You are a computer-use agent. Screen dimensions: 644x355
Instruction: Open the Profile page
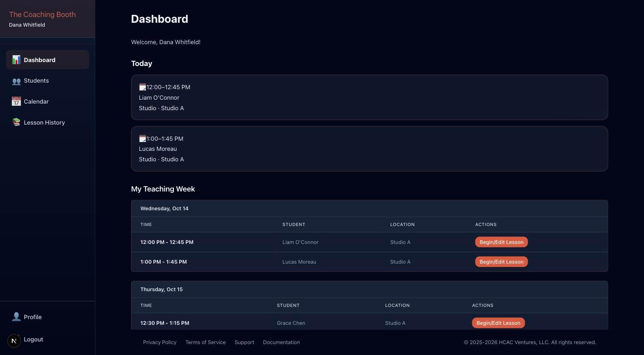click(x=48, y=317)
